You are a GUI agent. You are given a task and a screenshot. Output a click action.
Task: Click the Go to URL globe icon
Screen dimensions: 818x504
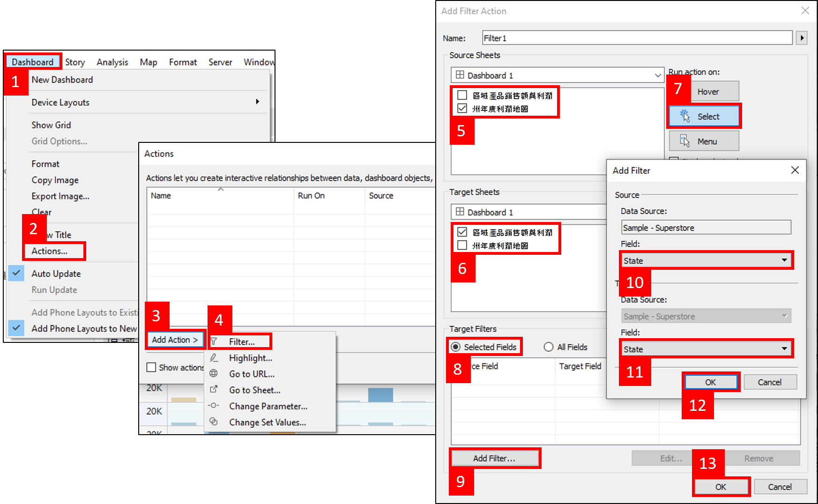[x=214, y=373]
